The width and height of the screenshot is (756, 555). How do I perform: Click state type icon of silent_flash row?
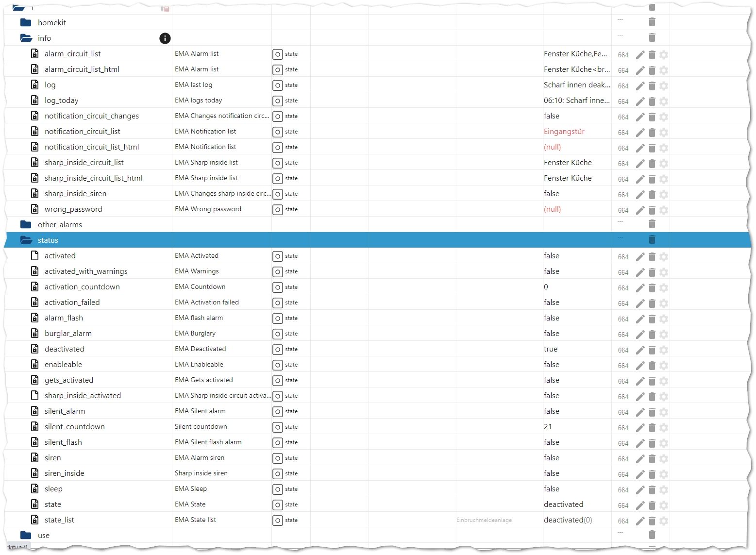point(277,443)
